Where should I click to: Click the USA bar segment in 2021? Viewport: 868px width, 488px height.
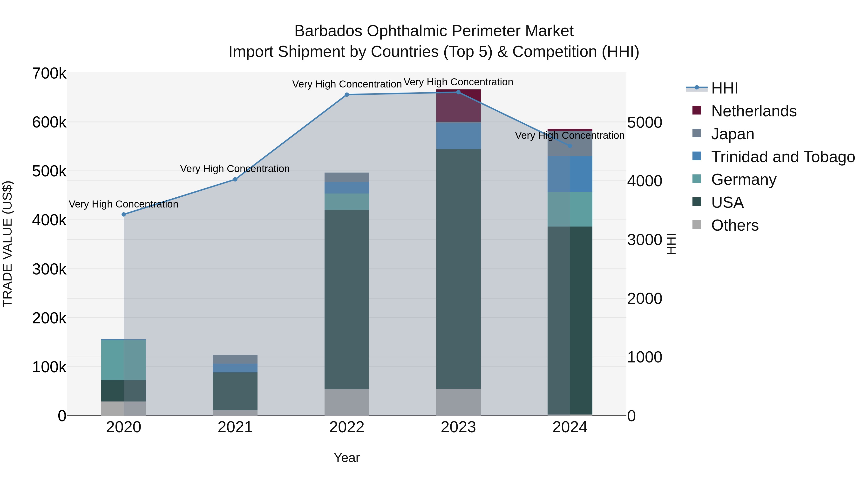(235, 391)
